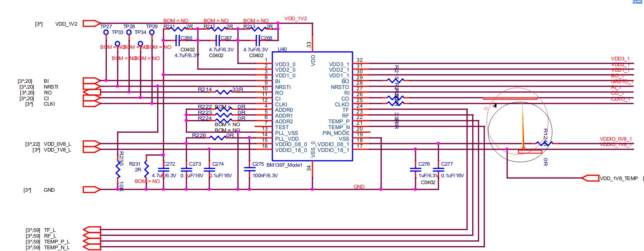Click the R226 0R resistor symbol
The width and height of the screenshot is (644, 251).
tap(218, 138)
